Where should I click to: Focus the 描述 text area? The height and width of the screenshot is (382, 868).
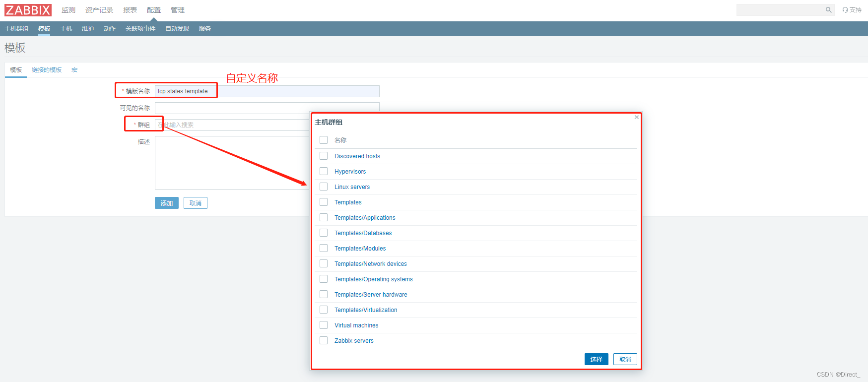point(232,163)
